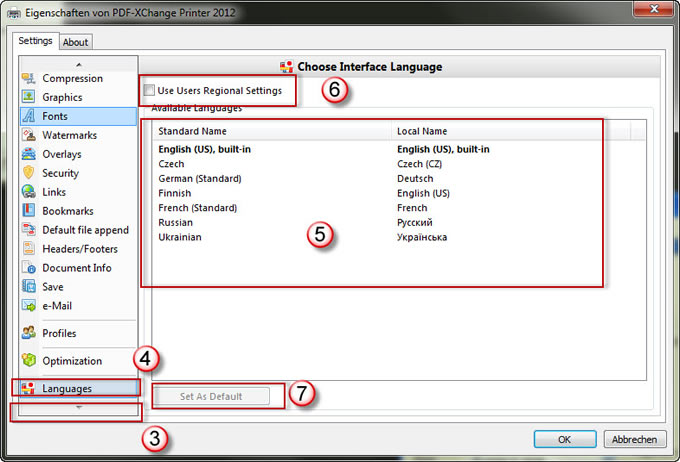Open the Security label in sidebar
This screenshot has height=462, width=680.
61,173
